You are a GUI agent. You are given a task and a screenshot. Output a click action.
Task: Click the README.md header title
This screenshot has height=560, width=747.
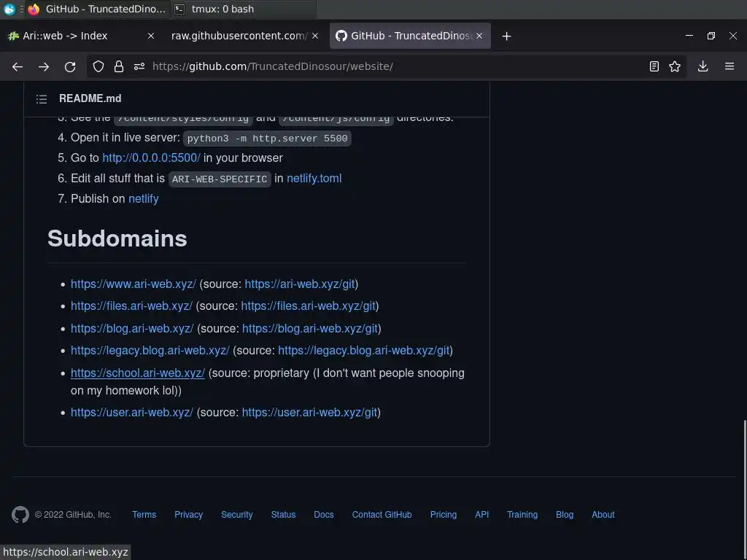point(90,98)
